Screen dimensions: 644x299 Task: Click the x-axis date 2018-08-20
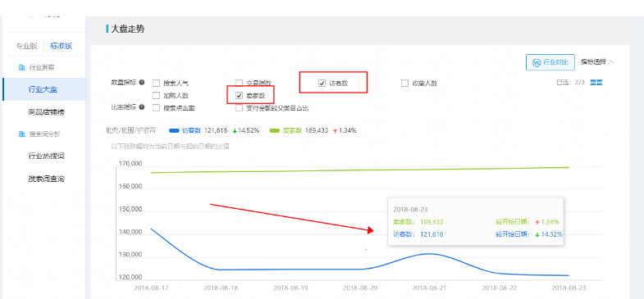pyautogui.click(x=360, y=288)
